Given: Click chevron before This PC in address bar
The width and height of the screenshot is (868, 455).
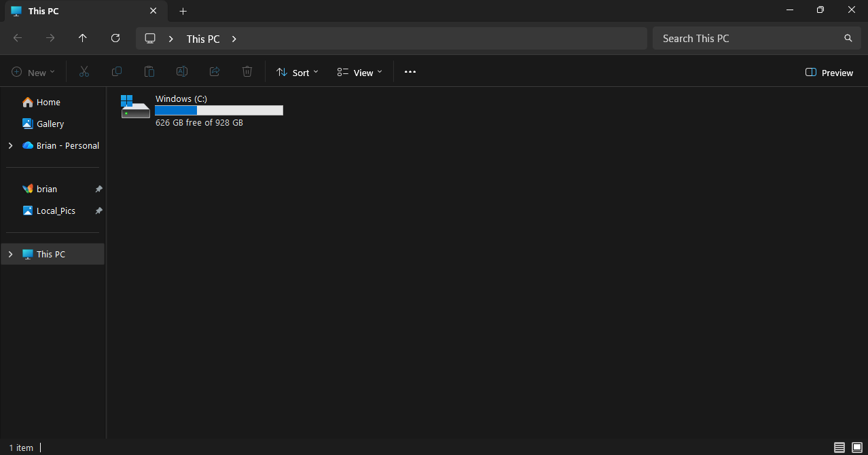Looking at the screenshot, I should [x=171, y=39].
